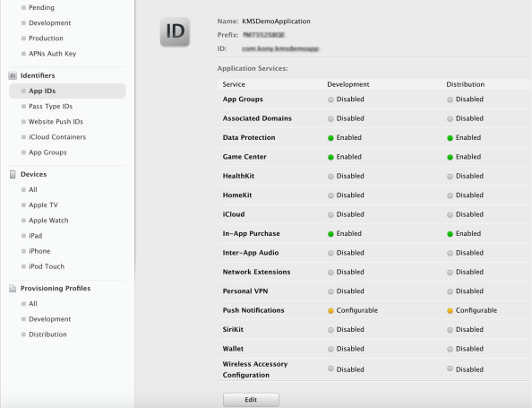
Task: Select App IDs in sidebar
Action: (67, 91)
